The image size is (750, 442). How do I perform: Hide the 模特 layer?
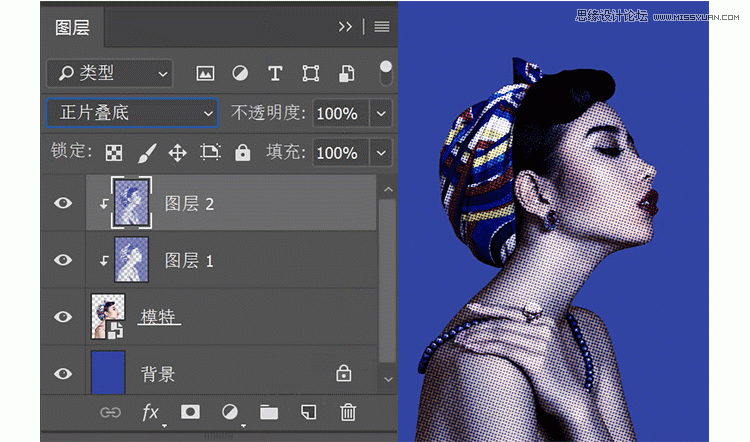(63, 317)
